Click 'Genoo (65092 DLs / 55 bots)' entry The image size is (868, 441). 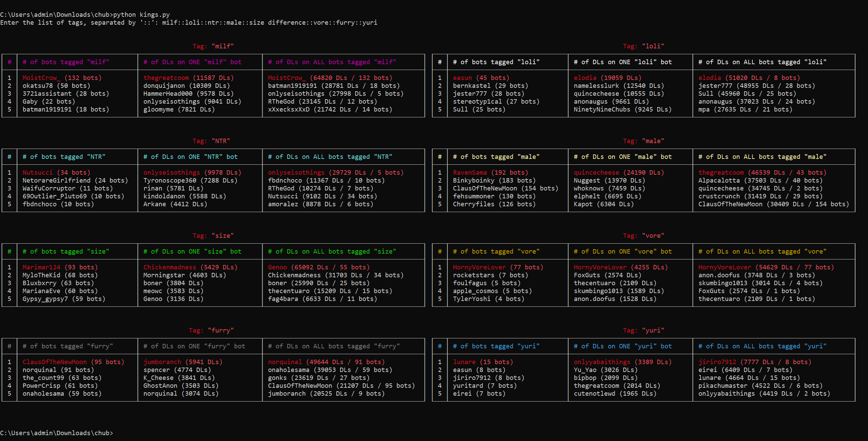coord(319,267)
